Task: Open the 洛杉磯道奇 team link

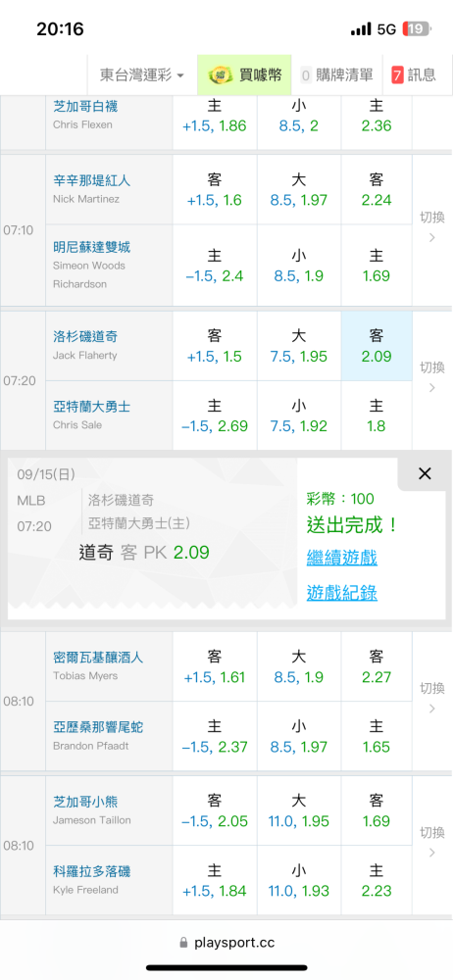Action: (85, 337)
